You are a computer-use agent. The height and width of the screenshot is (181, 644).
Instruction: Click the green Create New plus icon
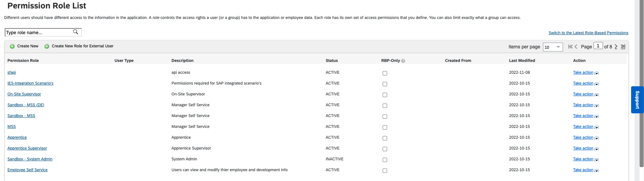tap(12, 46)
